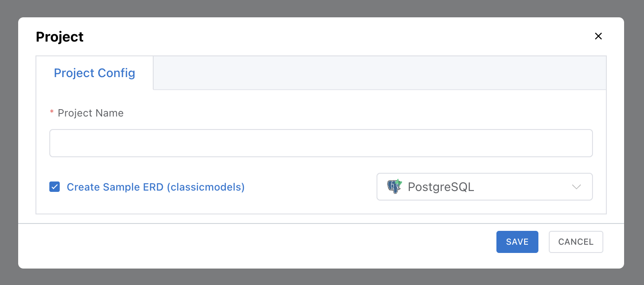
Task: Click the empty tab strip beside Project Config
Action: pos(380,73)
